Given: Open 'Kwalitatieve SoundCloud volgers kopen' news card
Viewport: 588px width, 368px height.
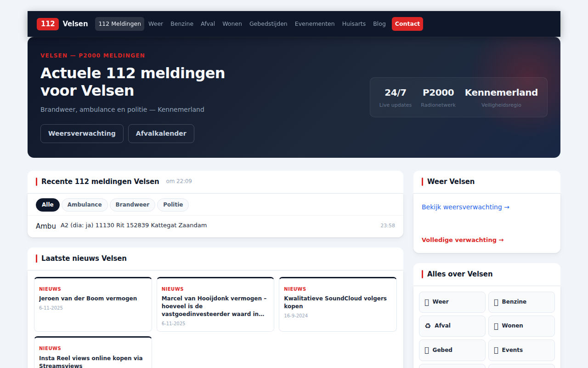Looking at the screenshot, I should [338, 304].
